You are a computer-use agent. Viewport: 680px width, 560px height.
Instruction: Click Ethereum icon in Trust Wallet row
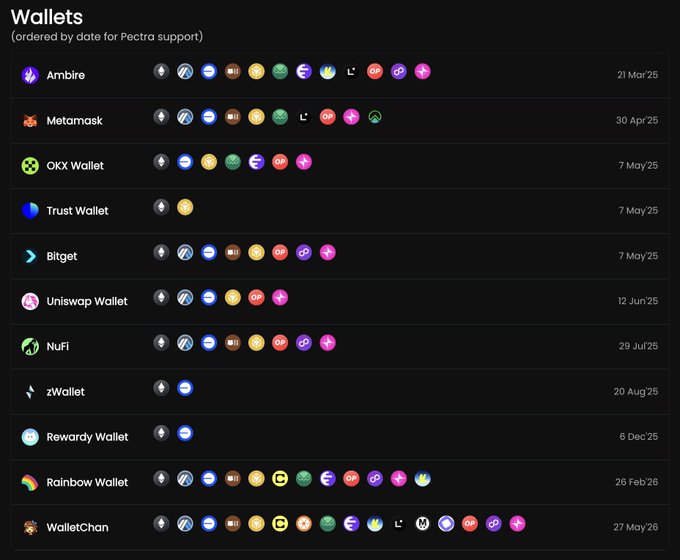(161, 207)
